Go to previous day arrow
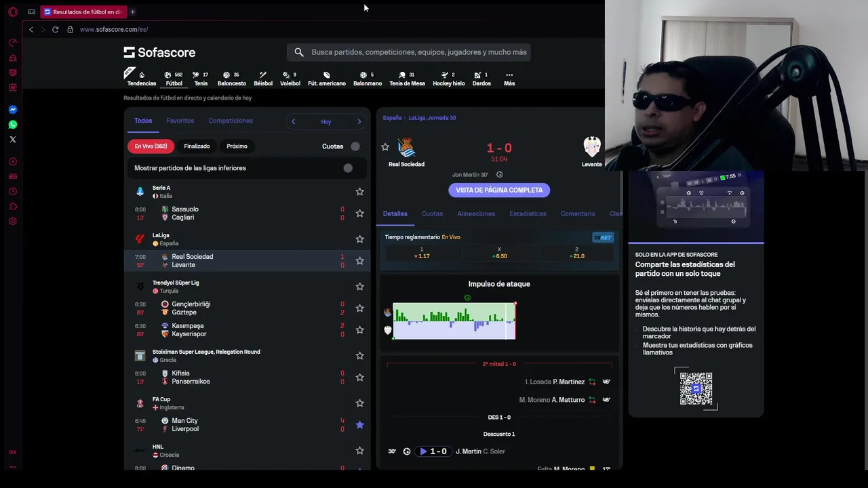This screenshot has width=868, height=488. (293, 122)
